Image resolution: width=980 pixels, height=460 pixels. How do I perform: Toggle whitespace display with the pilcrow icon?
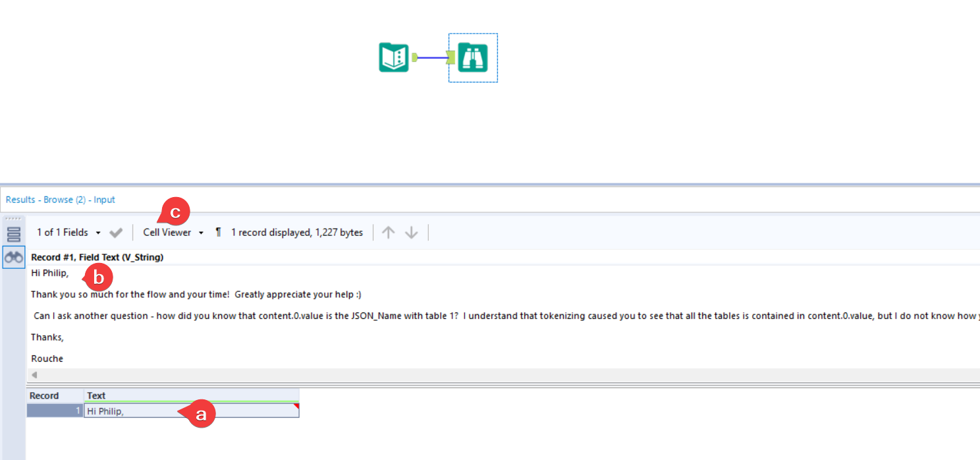pos(217,232)
